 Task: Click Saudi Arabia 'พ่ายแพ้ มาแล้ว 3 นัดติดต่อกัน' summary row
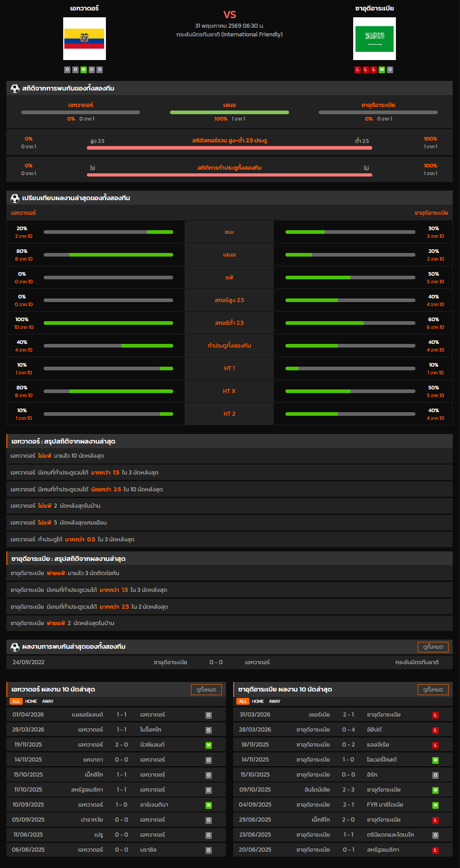tap(230, 573)
